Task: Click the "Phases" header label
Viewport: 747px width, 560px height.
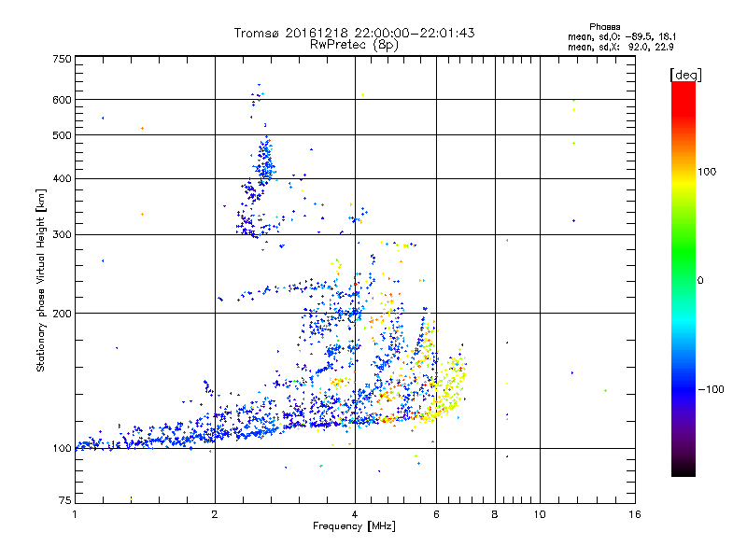Action: [x=604, y=27]
